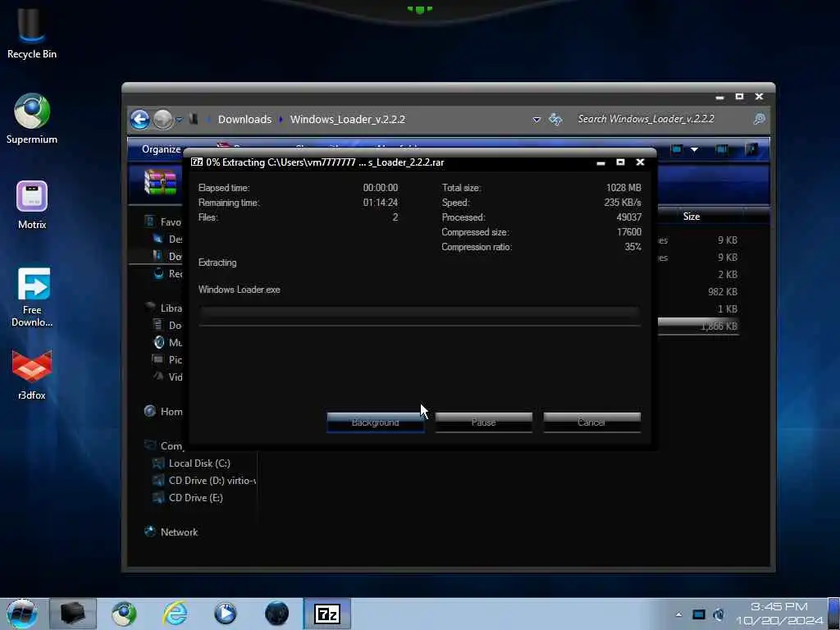The height and width of the screenshot is (630, 840).
Task: Click the extraction progress bar
Action: click(x=419, y=316)
